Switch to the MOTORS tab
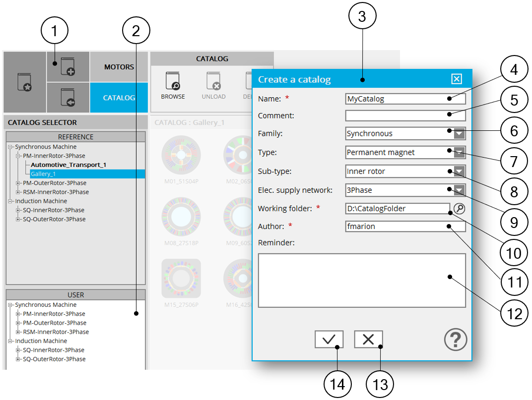The image size is (532, 400). click(119, 67)
